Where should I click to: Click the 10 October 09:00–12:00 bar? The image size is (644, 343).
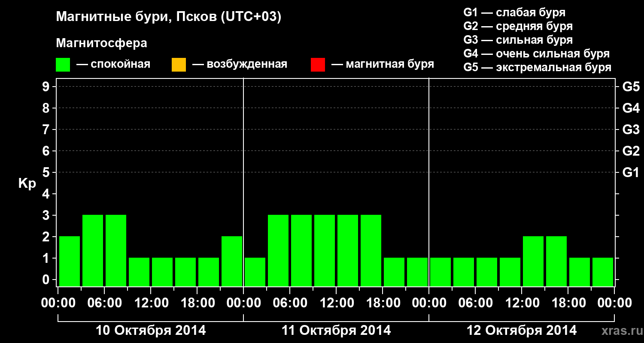tap(139, 272)
